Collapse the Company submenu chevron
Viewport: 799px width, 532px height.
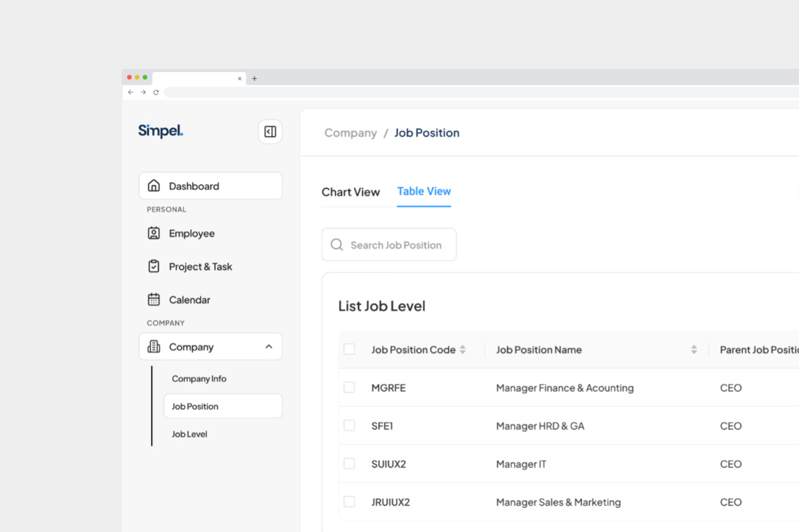point(269,347)
